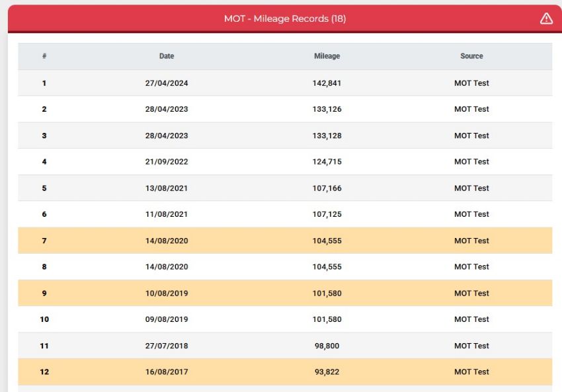
Task: Click the 09/08/2019 date in row 10
Action: click(x=167, y=319)
